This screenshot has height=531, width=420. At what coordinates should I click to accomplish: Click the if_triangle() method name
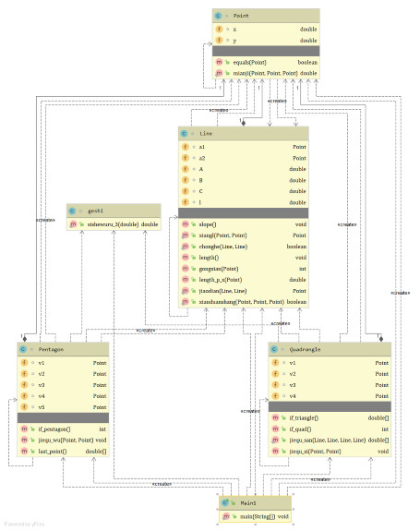pos(304,418)
